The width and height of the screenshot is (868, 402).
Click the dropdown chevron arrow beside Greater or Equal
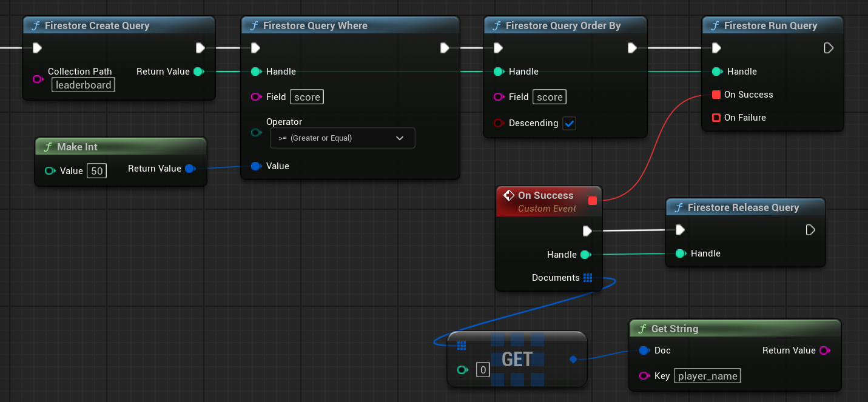(400, 138)
